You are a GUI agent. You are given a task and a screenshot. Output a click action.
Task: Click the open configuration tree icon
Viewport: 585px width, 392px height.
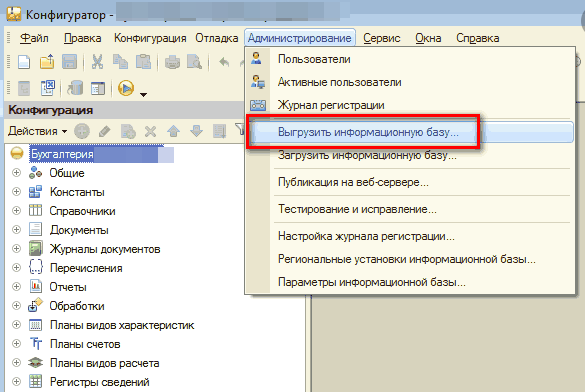click(24, 89)
